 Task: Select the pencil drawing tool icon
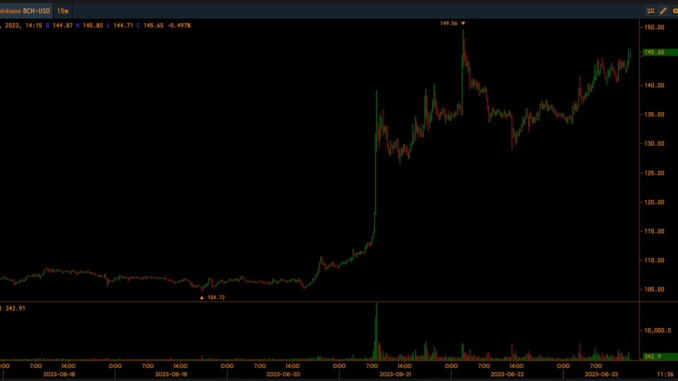[x=663, y=11]
